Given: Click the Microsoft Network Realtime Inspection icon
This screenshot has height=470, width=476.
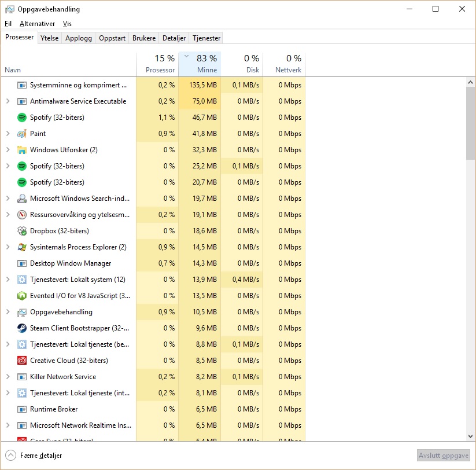Looking at the screenshot, I should tap(22, 425).
